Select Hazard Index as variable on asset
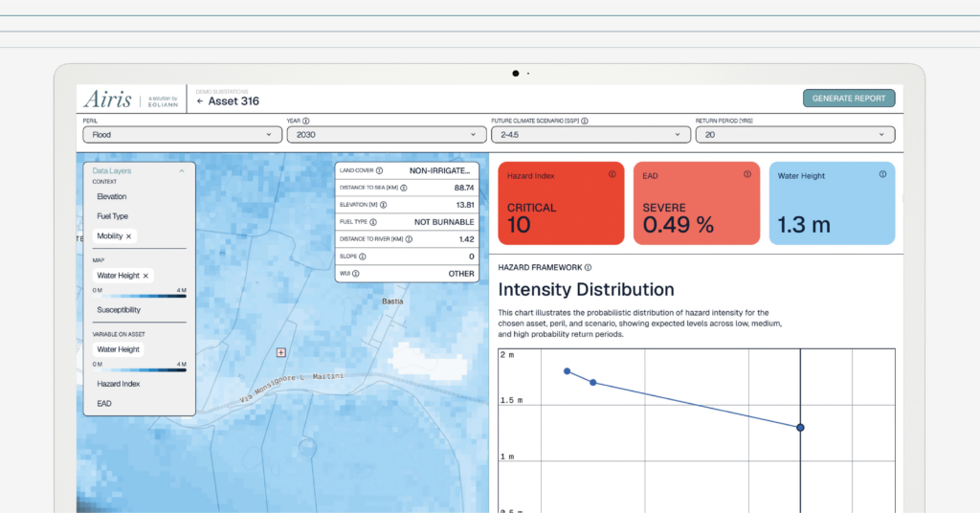 [119, 384]
